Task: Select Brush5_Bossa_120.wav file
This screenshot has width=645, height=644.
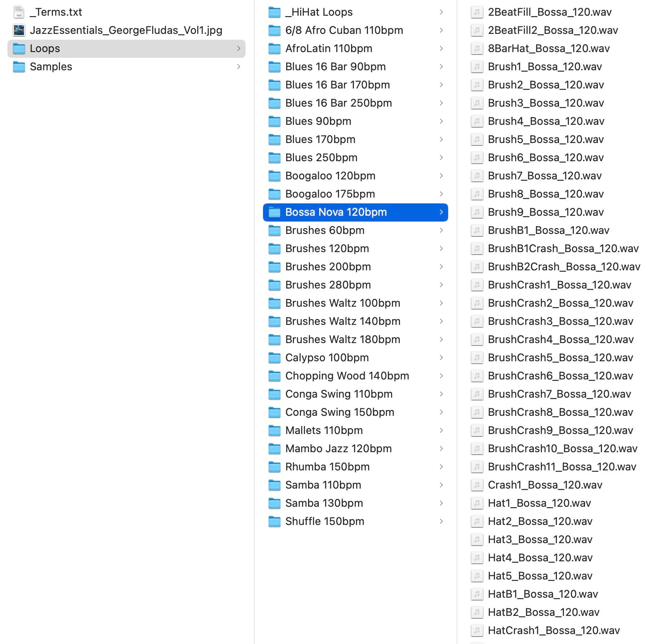Action: (545, 139)
